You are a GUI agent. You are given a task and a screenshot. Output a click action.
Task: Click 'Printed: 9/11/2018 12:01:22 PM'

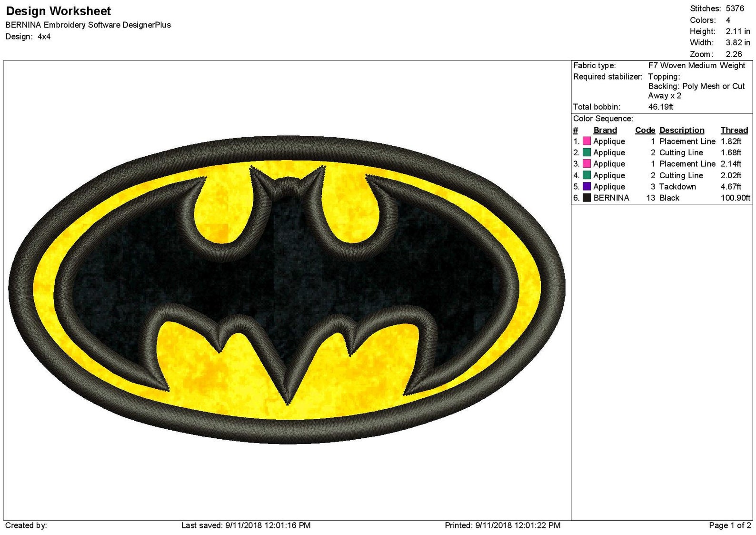coord(503,525)
